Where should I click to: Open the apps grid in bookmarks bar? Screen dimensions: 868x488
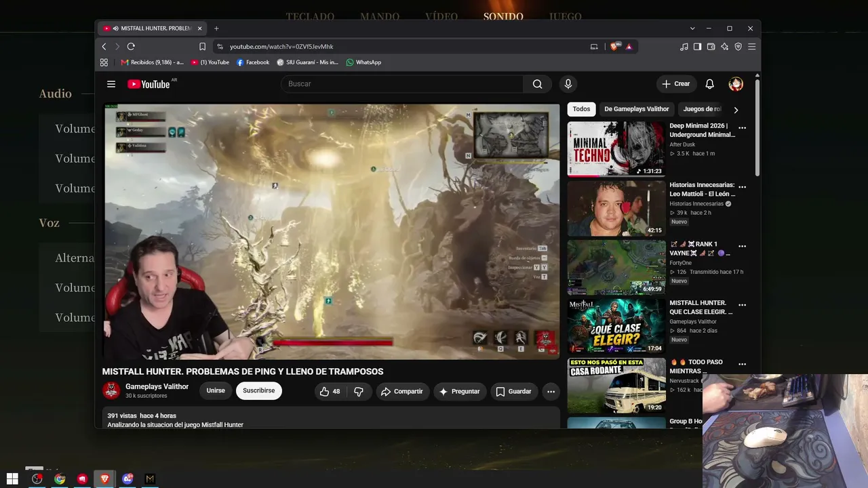click(104, 62)
